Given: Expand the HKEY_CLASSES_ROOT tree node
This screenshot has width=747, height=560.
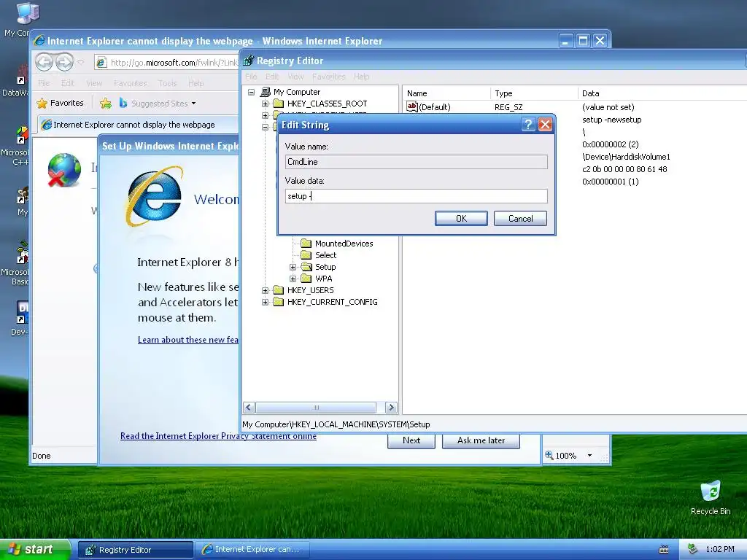Looking at the screenshot, I should [265, 104].
